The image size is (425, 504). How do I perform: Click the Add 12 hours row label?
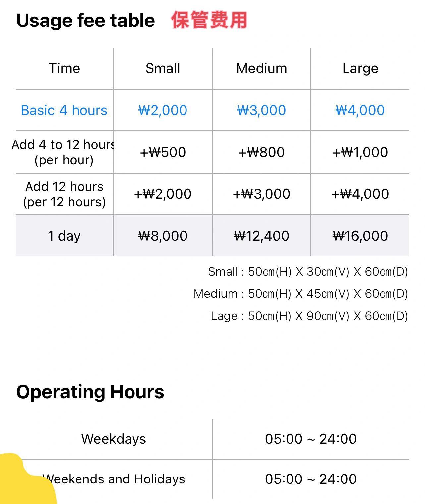[64, 194]
